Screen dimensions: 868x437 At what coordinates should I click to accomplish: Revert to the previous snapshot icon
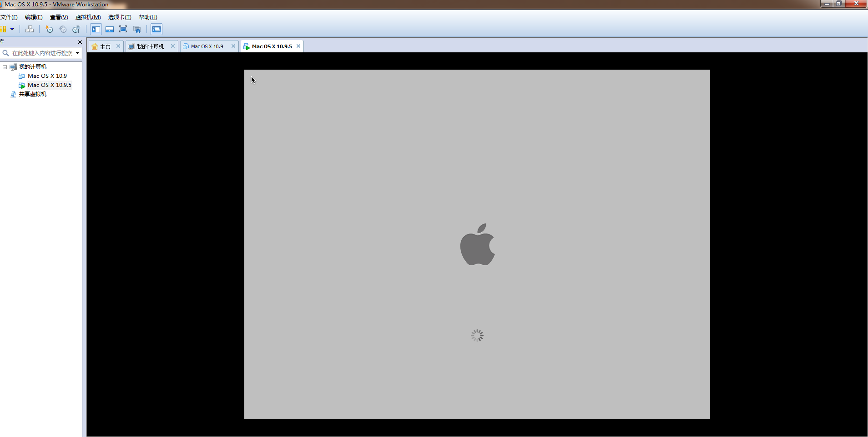63,29
